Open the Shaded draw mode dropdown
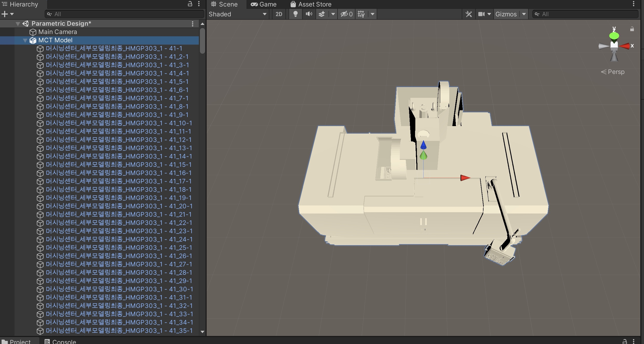 (238, 14)
